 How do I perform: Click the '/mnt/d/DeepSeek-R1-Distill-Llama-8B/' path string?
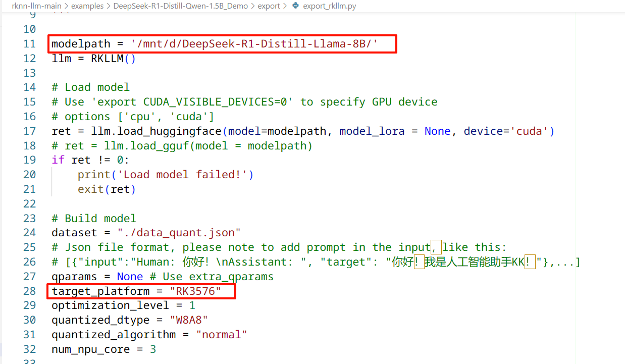(254, 44)
